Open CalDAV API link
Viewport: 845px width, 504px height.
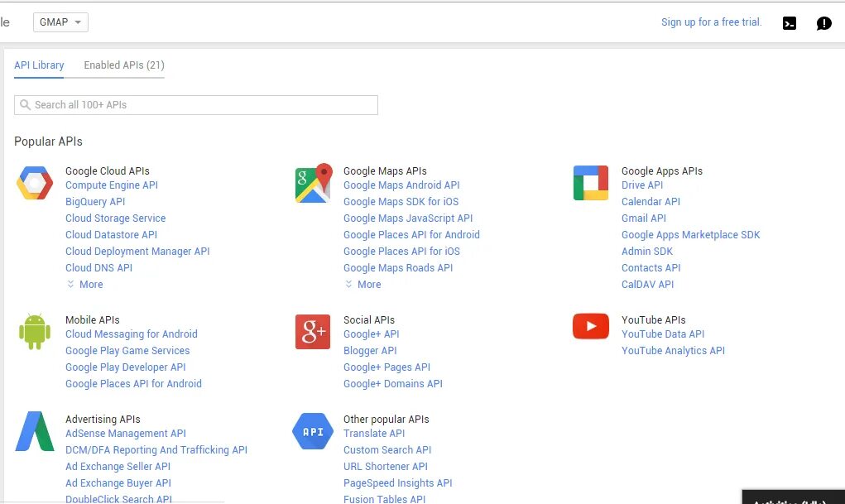(648, 284)
